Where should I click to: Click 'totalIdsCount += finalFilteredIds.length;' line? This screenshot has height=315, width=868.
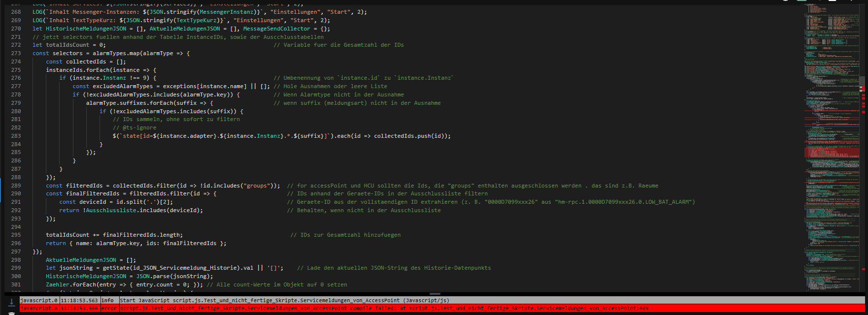click(x=114, y=235)
